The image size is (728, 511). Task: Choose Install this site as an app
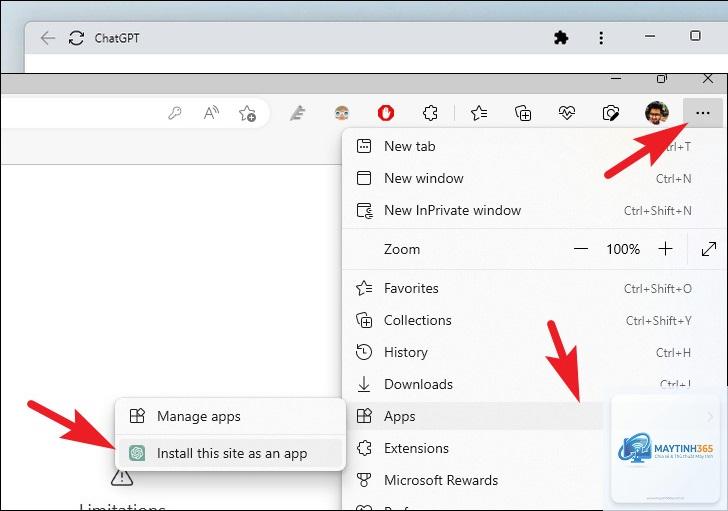pos(230,453)
